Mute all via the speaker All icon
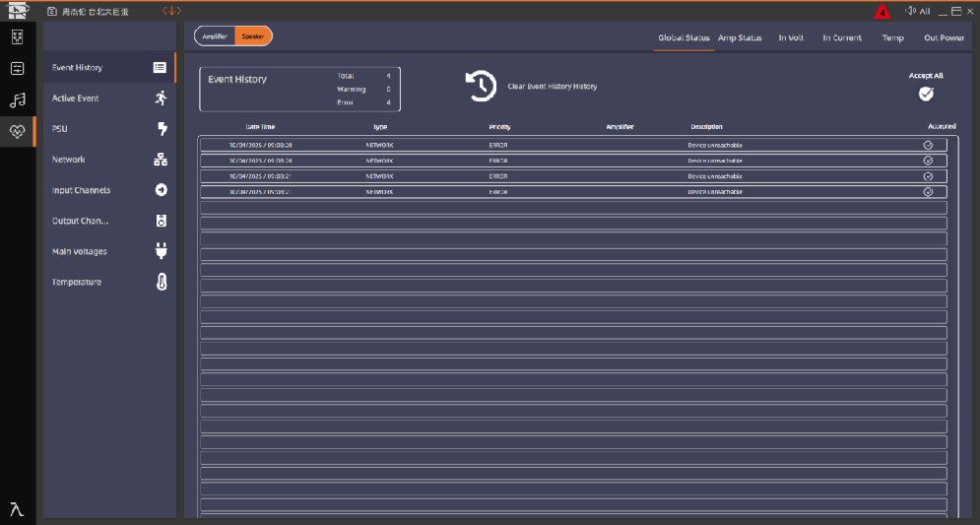Viewport: 980px width, 525px height. [x=918, y=11]
